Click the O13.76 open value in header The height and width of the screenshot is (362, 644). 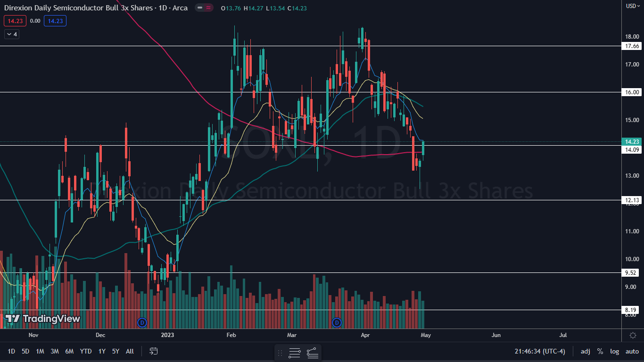click(230, 8)
